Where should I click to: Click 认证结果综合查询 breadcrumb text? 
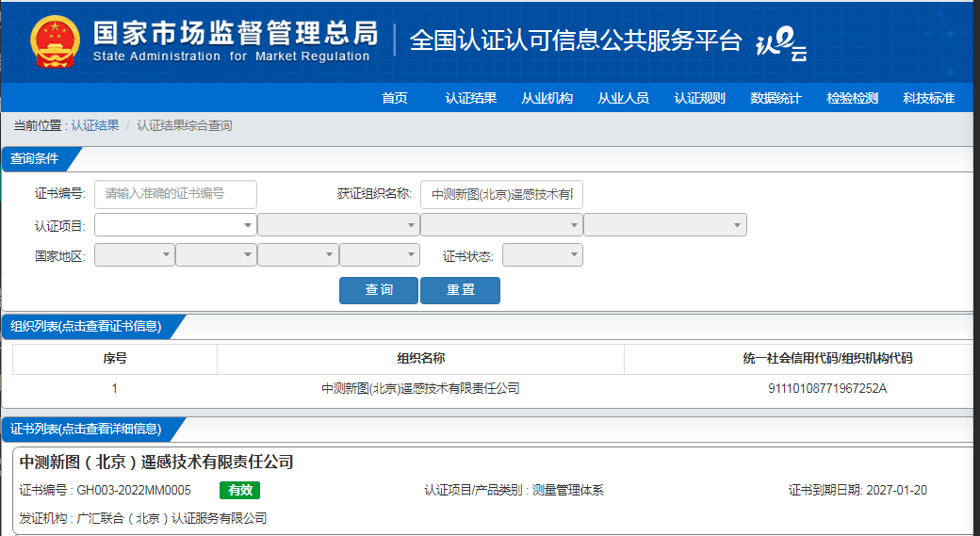[185, 125]
